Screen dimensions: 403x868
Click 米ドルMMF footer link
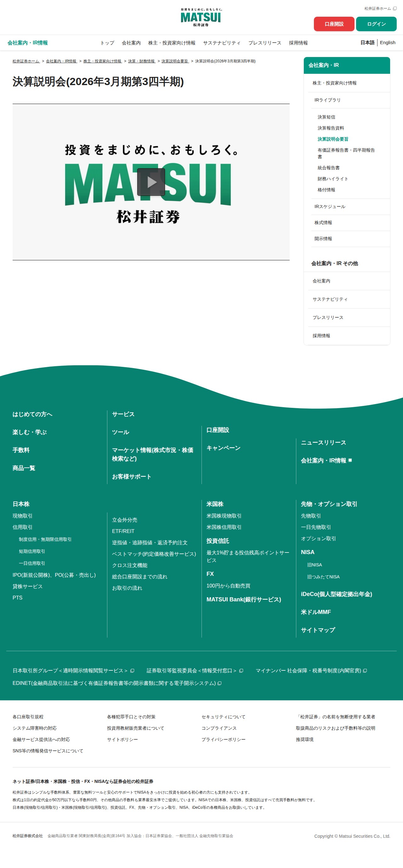pos(316,612)
